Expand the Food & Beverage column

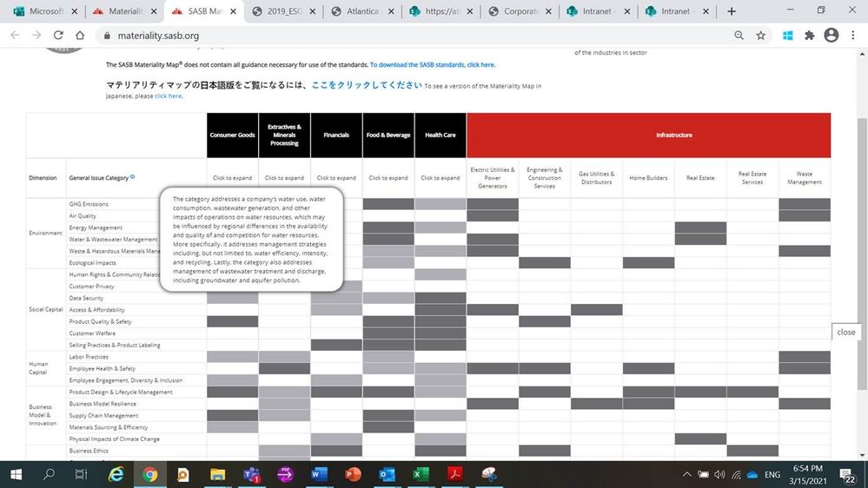tap(388, 178)
